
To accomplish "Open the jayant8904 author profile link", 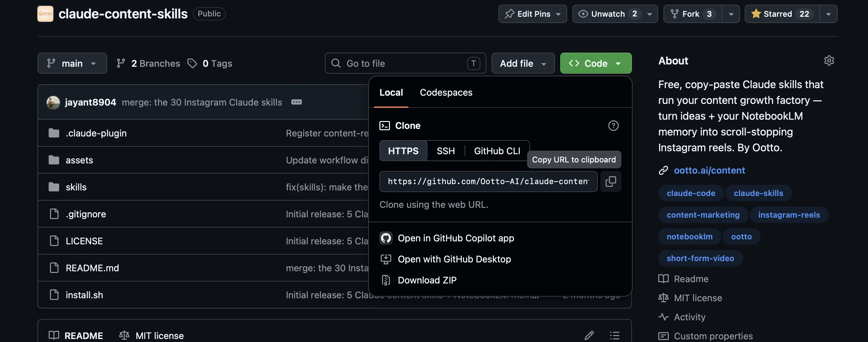I will point(90,102).
